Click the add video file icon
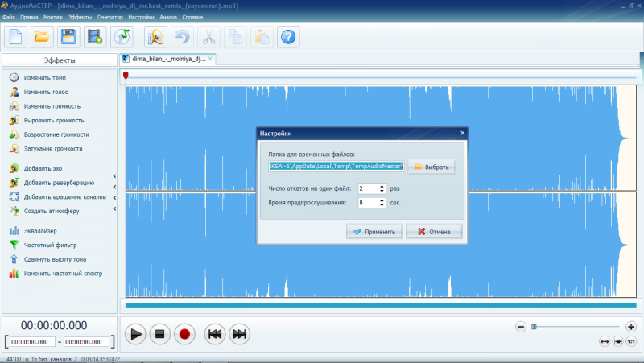 point(95,36)
